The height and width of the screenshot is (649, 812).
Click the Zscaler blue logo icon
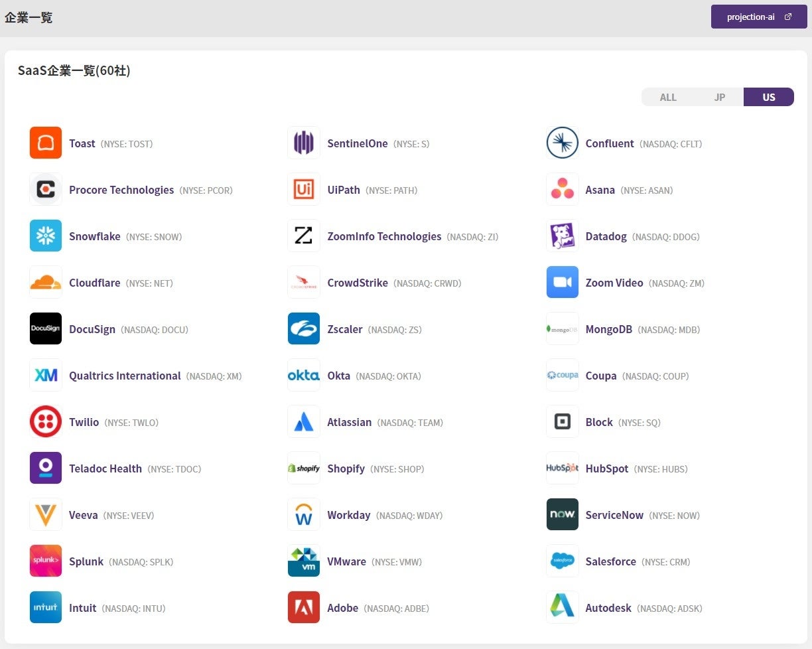point(304,328)
